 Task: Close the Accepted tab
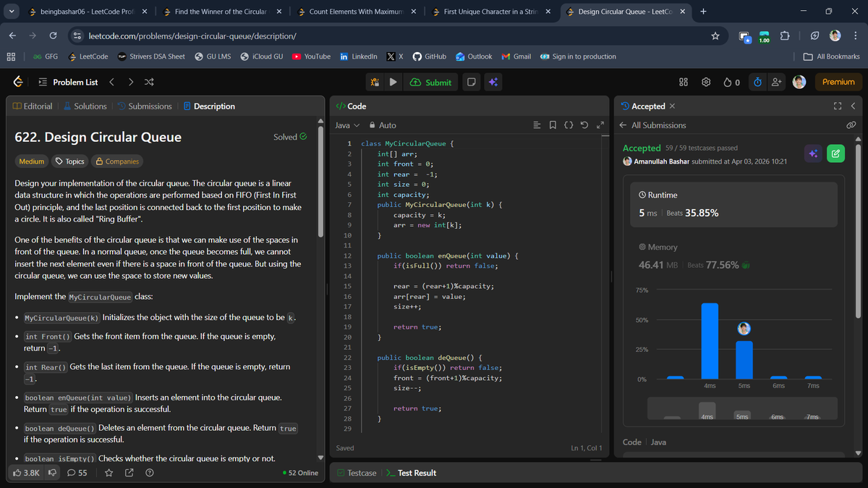pyautogui.click(x=673, y=106)
